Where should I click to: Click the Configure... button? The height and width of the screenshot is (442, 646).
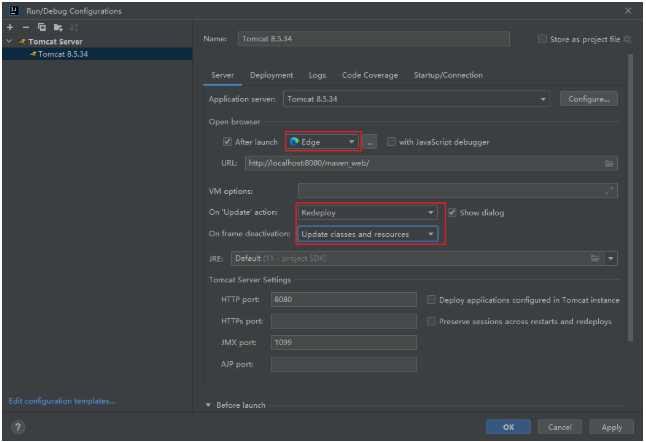click(588, 100)
